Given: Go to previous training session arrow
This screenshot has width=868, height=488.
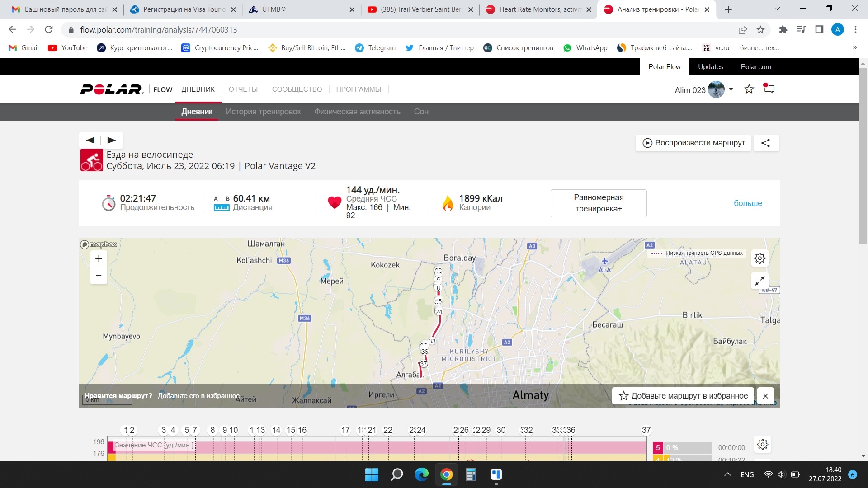Looking at the screenshot, I should coord(90,140).
